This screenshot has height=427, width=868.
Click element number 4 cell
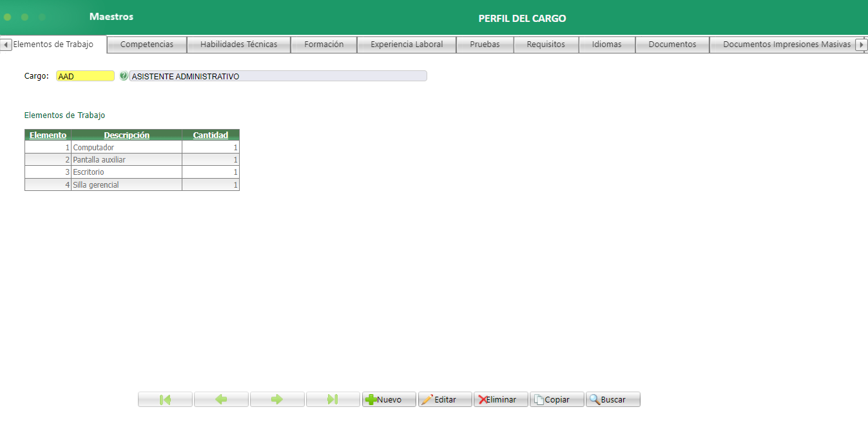pyautogui.click(x=48, y=184)
